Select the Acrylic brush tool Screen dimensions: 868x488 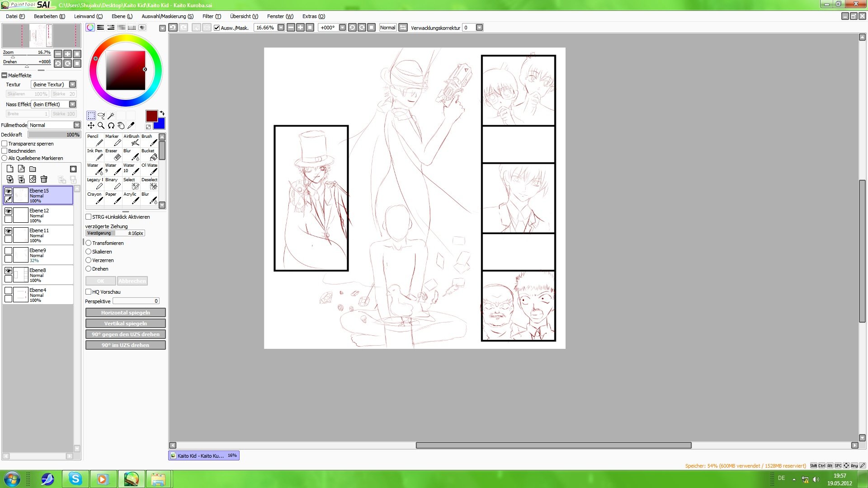pos(131,198)
